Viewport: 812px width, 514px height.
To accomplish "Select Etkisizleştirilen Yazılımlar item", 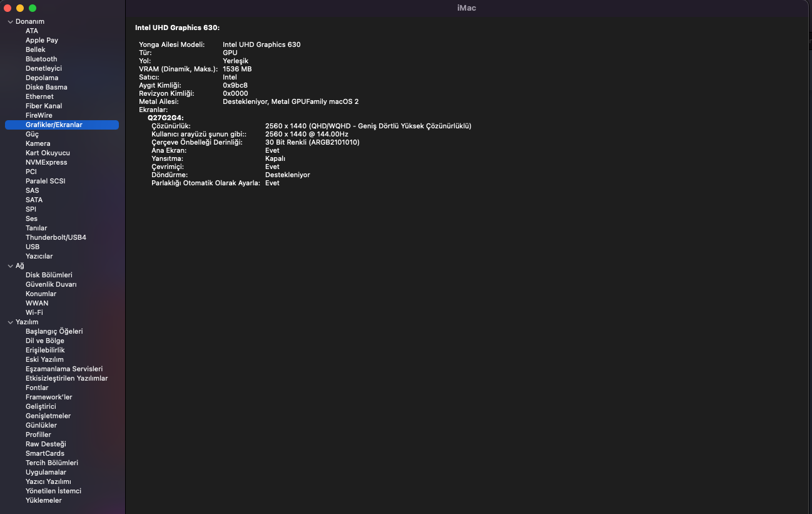I will (67, 378).
